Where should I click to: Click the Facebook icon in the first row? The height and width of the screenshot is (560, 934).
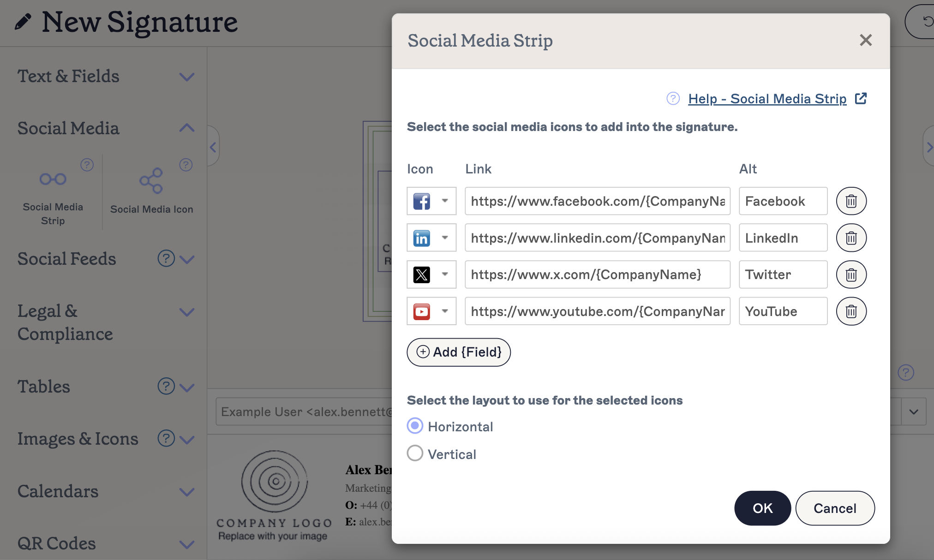(x=422, y=201)
